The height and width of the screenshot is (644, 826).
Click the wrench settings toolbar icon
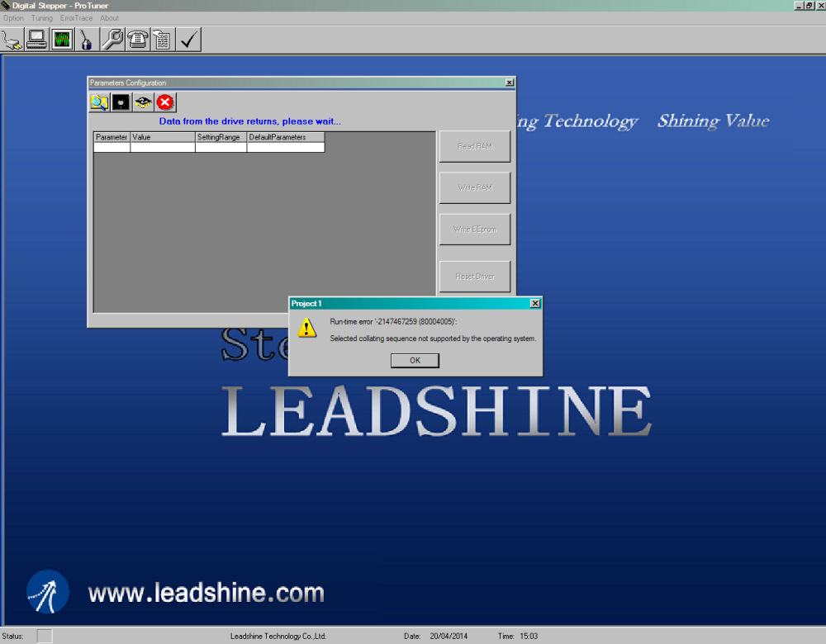112,39
